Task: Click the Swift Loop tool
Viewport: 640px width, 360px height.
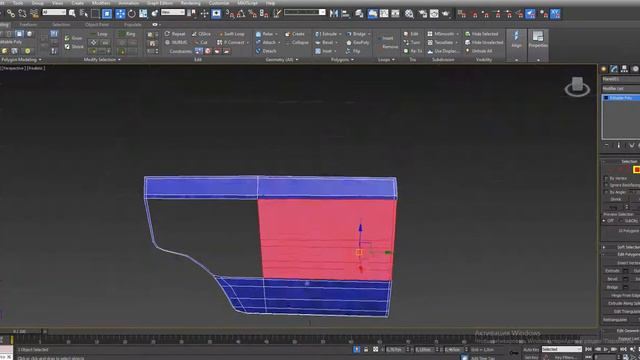Action: [x=232, y=34]
